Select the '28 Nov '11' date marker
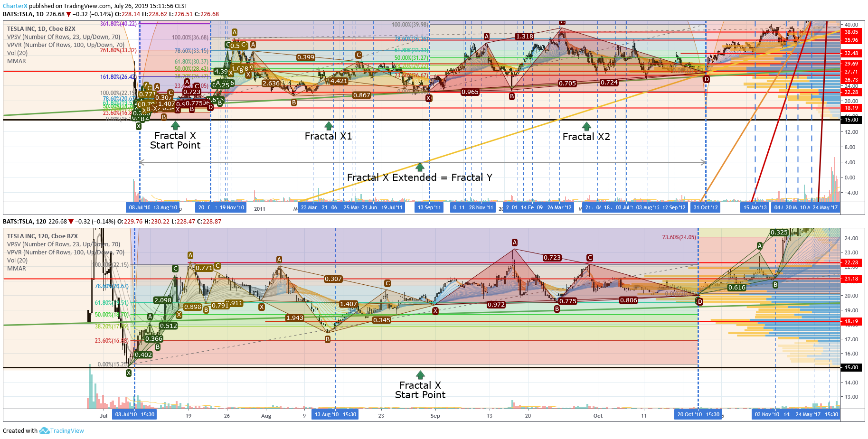Image resolution: width=868 pixels, height=439 pixels. click(x=481, y=207)
